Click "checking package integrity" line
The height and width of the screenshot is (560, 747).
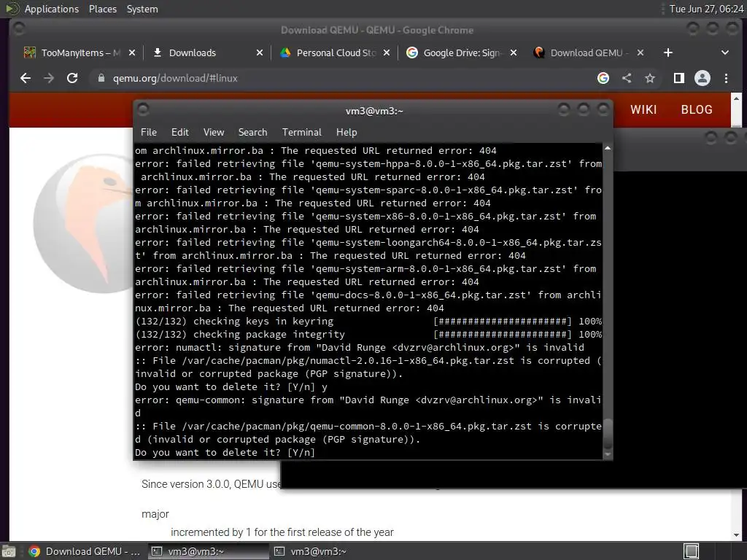[368, 334]
